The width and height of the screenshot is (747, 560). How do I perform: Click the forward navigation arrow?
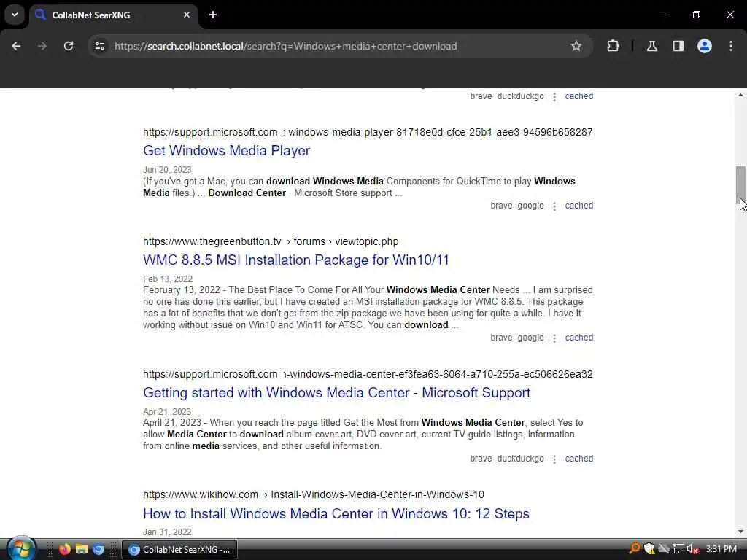coord(42,46)
